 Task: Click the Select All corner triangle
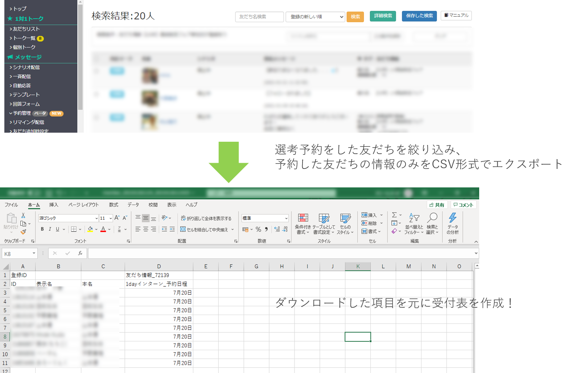(6, 266)
